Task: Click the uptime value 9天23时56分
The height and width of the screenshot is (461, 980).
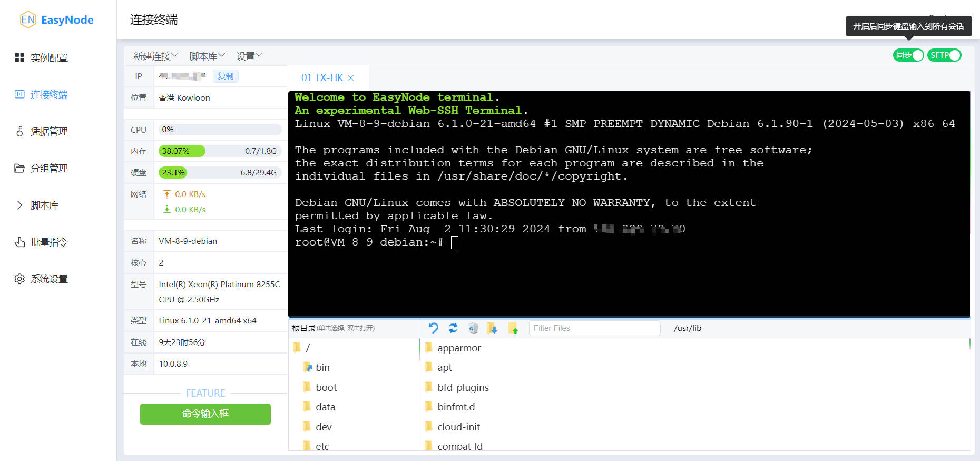Action: [182, 342]
